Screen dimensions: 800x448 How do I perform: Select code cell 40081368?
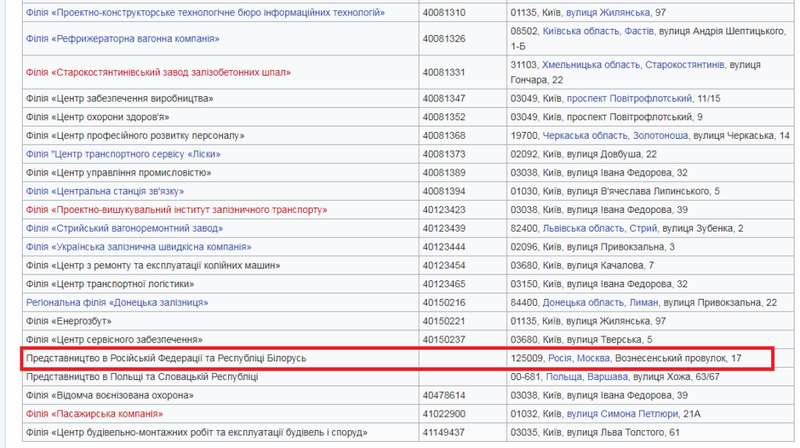point(444,135)
